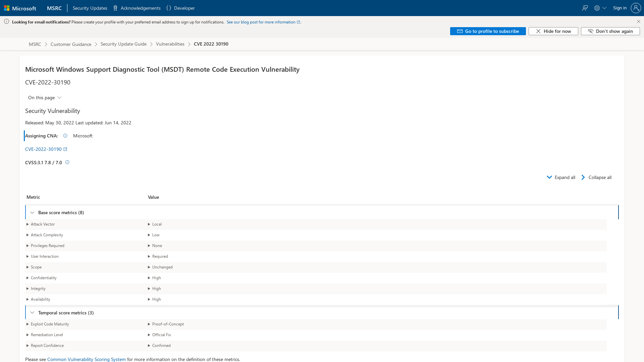Open the feedback icon in header
The height and width of the screenshot is (362, 644).
click(585, 8)
